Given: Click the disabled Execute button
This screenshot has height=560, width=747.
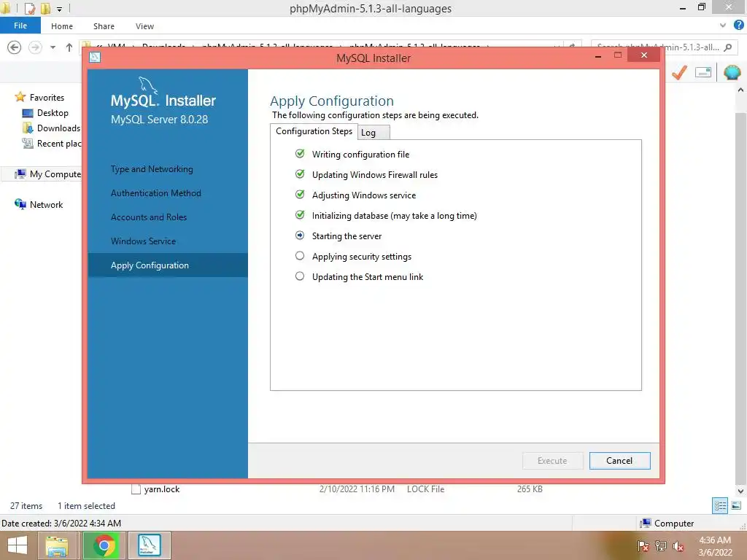Looking at the screenshot, I should point(552,461).
